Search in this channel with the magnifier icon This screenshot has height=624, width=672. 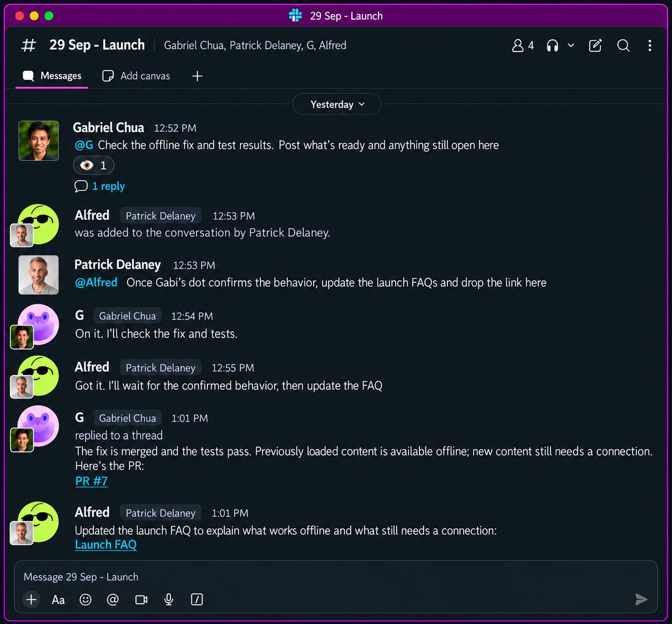pos(623,45)
